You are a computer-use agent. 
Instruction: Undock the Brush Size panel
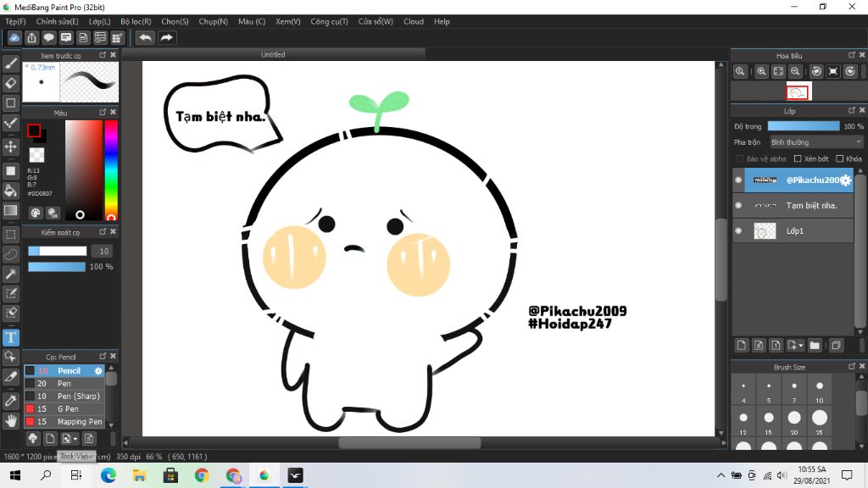(x=852, y=366)
